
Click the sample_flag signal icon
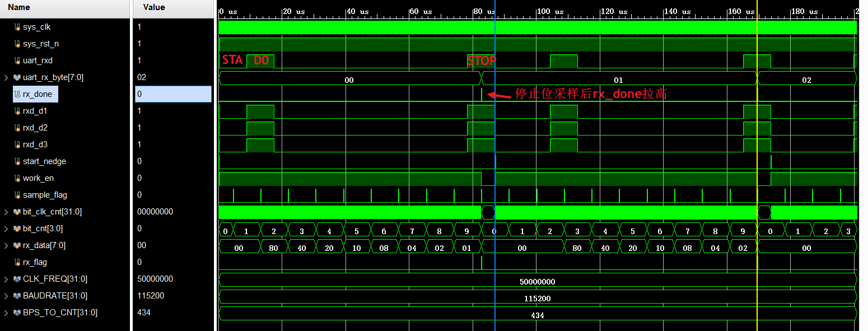(x=17, y=195)
